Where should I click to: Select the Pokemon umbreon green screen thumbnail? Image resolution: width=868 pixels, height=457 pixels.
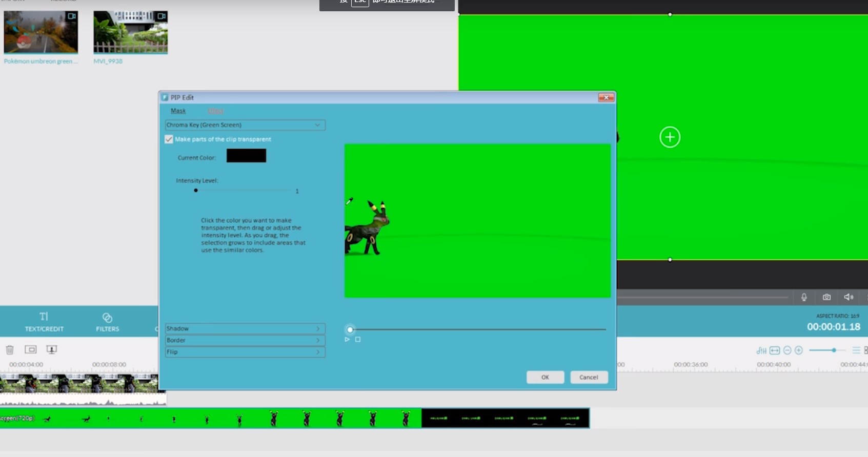41,32
